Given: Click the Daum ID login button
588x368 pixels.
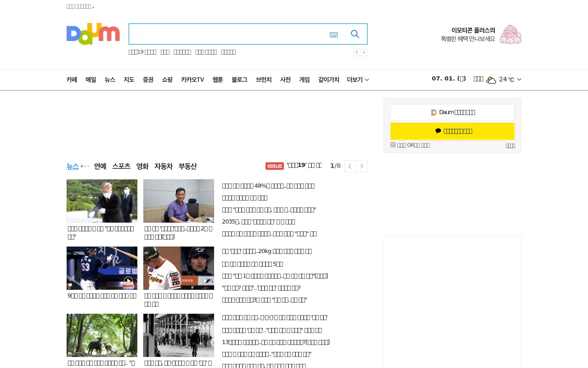Looking at the screenshot, I should pyautogui.click(x=452, y=112).
